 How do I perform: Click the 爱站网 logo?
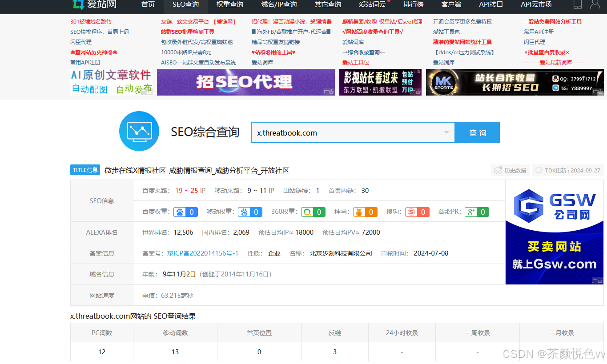(x=95, y=4)
